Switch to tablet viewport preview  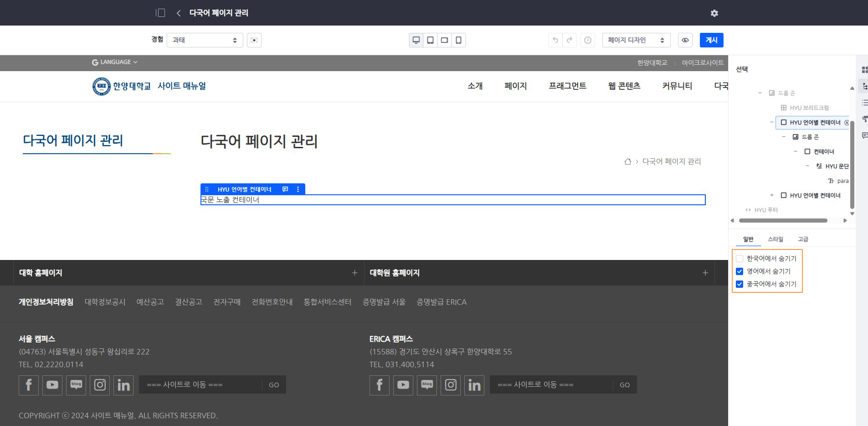[430, 40]
